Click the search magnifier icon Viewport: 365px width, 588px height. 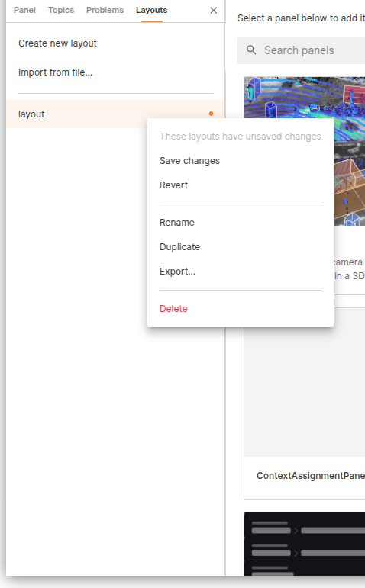[x=251, y=50]
